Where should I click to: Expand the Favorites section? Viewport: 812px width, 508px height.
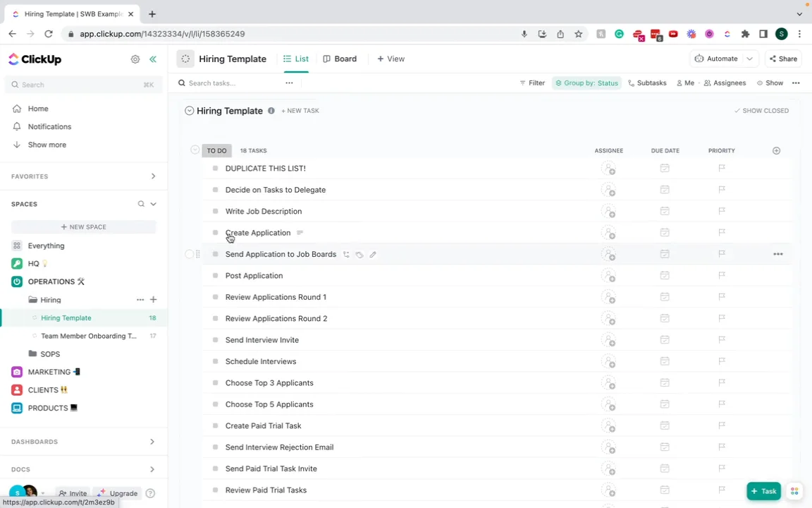pyautogui.click(x=153, y=176)
